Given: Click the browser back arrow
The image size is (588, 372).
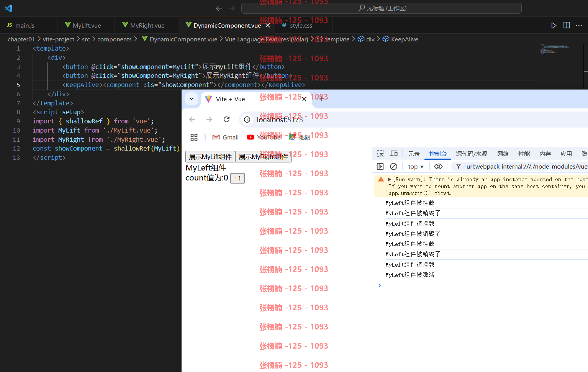Looking at the screenshot, I should pos(192,120).
